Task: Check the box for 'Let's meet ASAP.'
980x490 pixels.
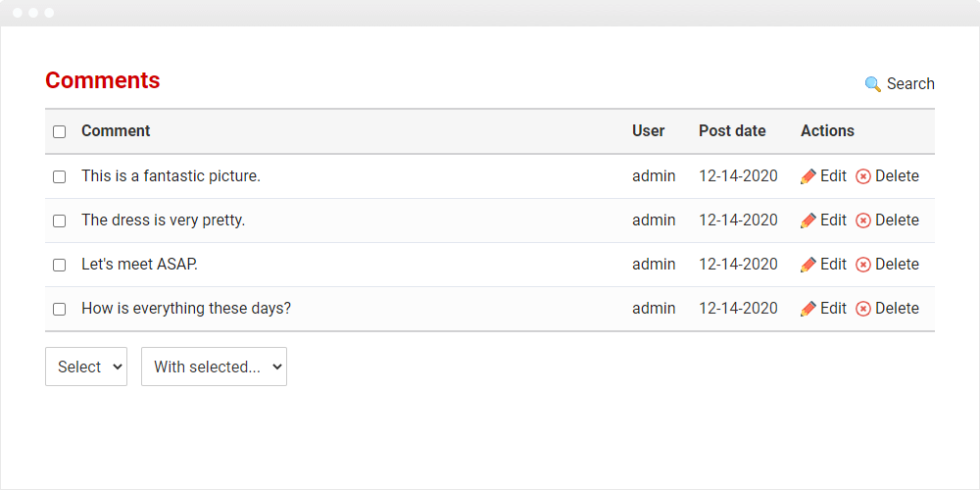Action: click(60, 265)
